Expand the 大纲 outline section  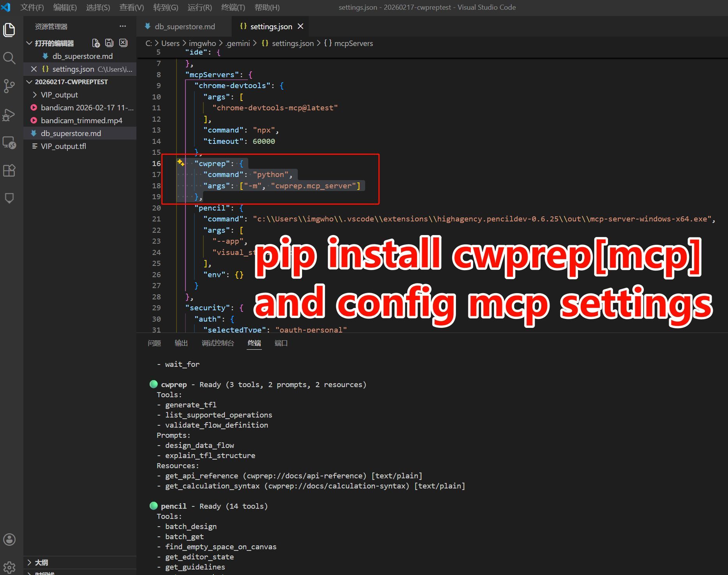(29, 563)
